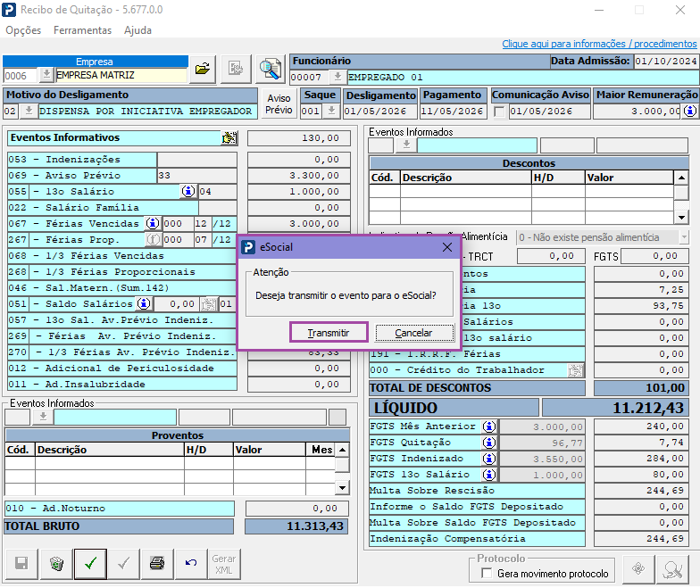Click info icon on Saldo Salários row

pyautogui.click(x=144, y=303)
